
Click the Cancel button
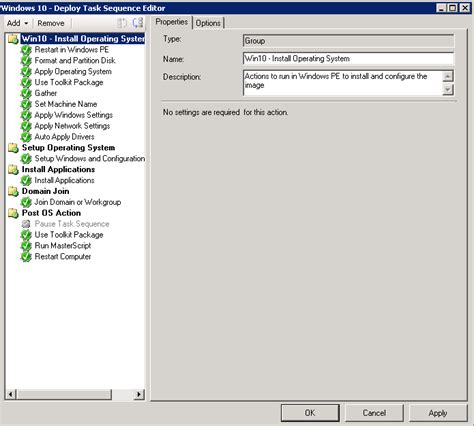374,413
